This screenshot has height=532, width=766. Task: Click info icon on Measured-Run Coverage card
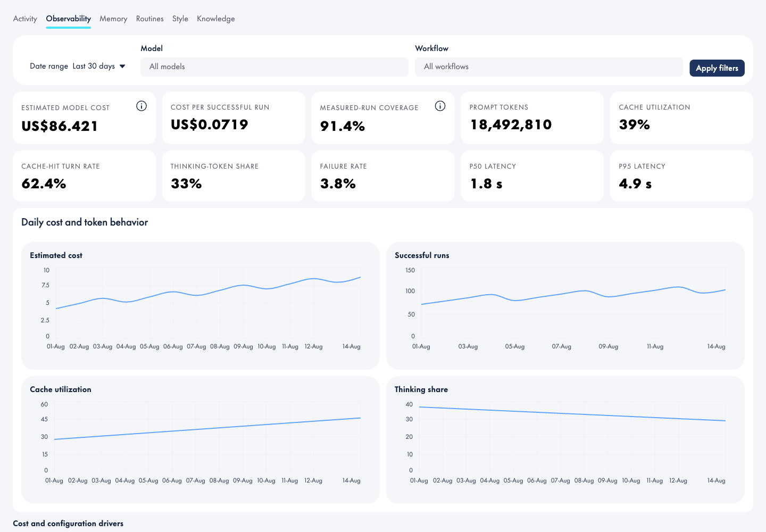[440, 106]
